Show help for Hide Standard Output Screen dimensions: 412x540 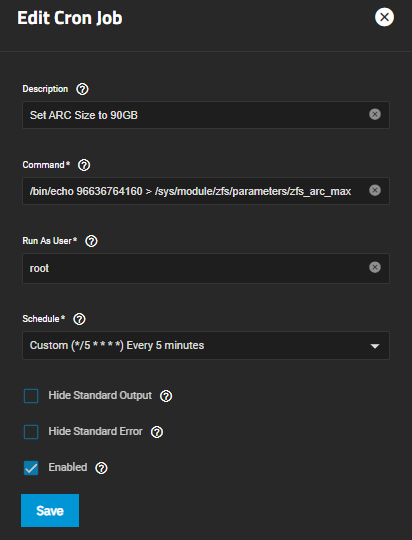click(x=166, y=396)
